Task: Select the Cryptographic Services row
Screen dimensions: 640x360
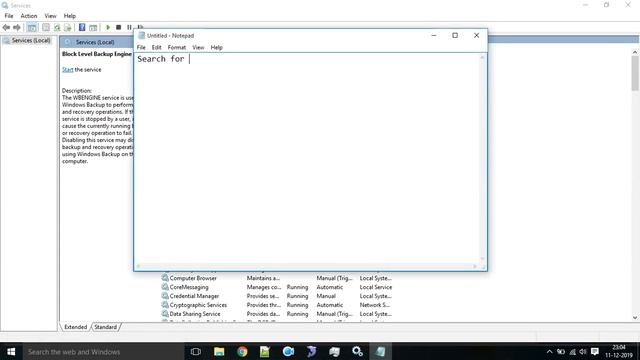Action: click(x=277, y=305)
